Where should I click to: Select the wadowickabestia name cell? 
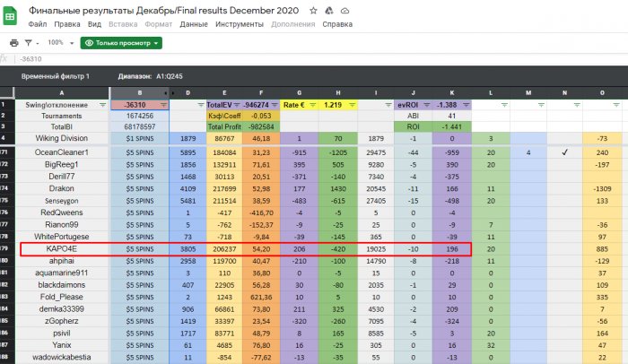62,357
